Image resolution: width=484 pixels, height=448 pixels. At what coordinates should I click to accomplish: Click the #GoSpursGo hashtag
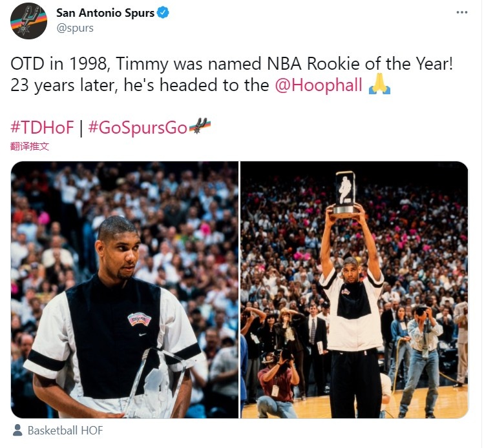pos(138,127)
